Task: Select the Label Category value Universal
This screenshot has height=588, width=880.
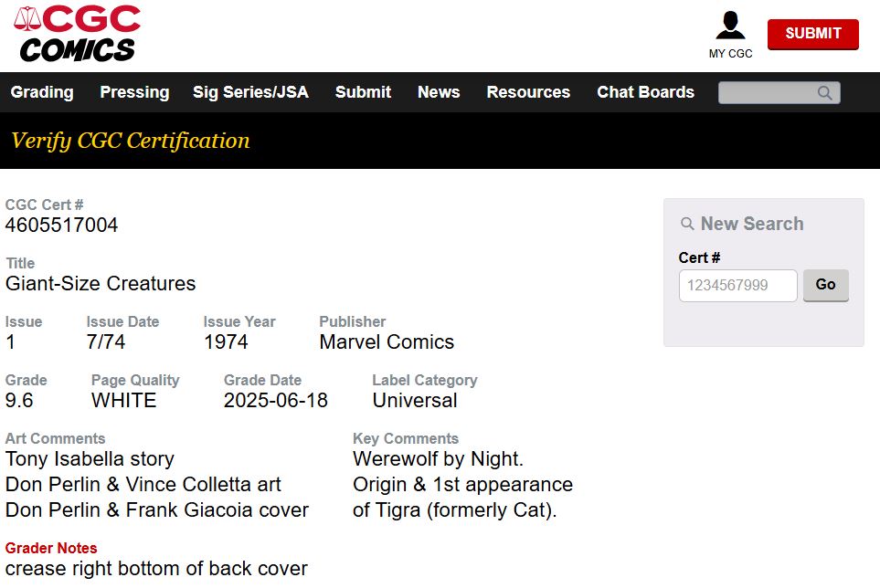Action: pyautogui.click(x=415, y=400)
